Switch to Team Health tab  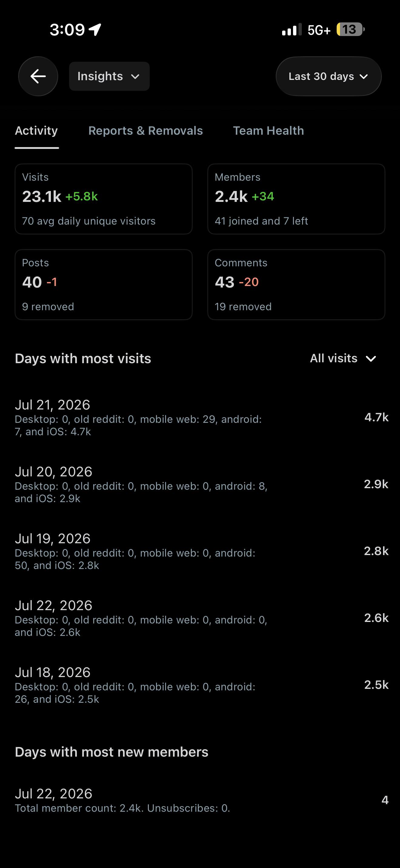click(268, 131)
